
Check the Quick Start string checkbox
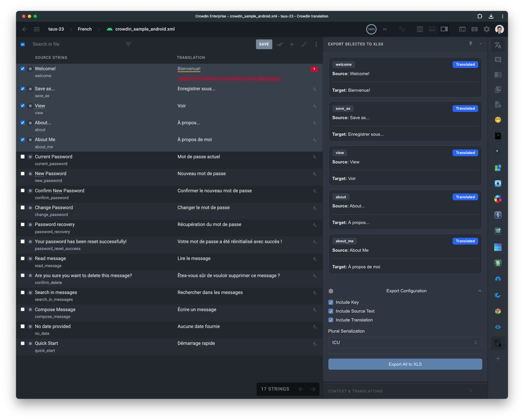click(x=23, y=343)
